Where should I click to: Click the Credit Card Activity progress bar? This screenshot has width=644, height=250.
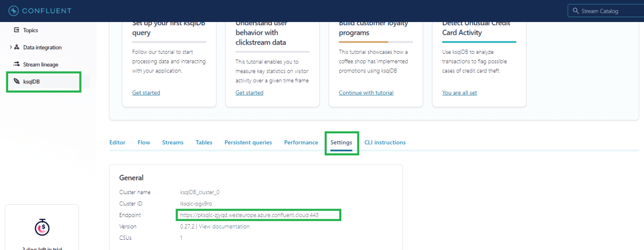(479, 41)
